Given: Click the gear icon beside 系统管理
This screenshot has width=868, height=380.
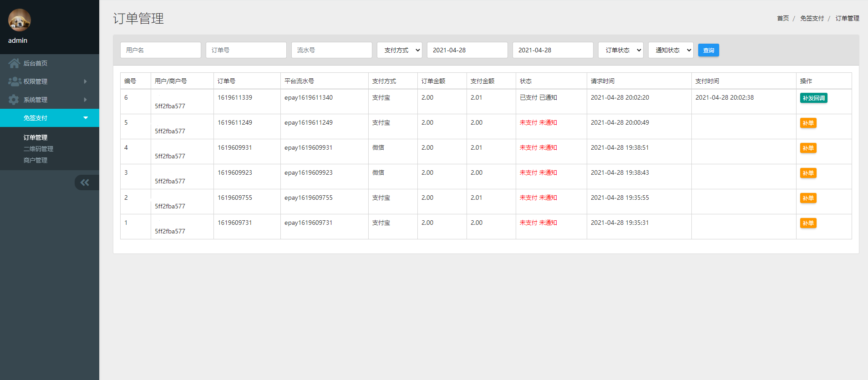Looking at the screenshot, I should tap(14, 100).
